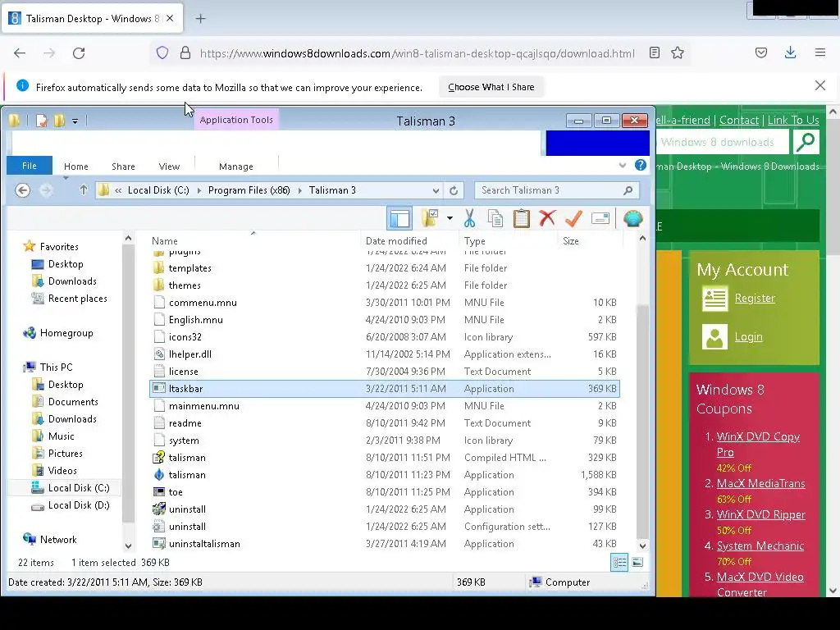Open the address bar history dropdown

(436, 190)
